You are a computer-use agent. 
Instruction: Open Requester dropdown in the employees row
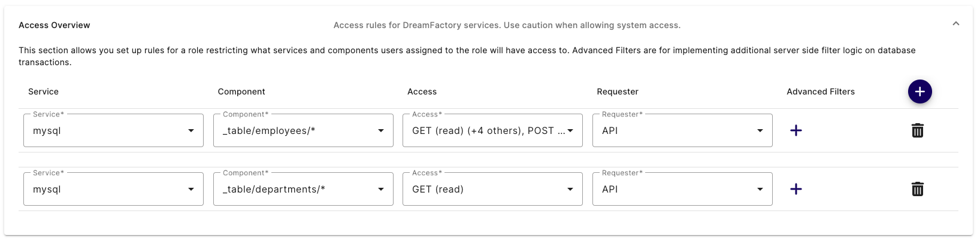click(x=682, y=130)
